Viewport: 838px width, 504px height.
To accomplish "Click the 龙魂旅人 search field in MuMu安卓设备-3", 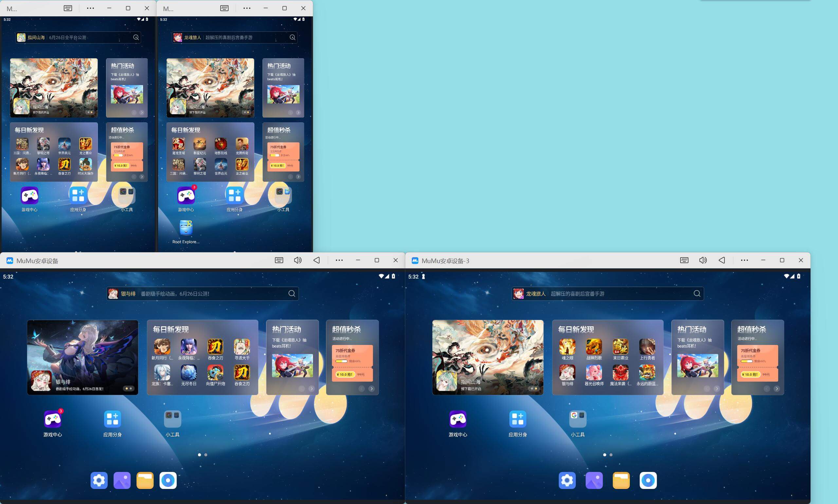I will 608,294.
